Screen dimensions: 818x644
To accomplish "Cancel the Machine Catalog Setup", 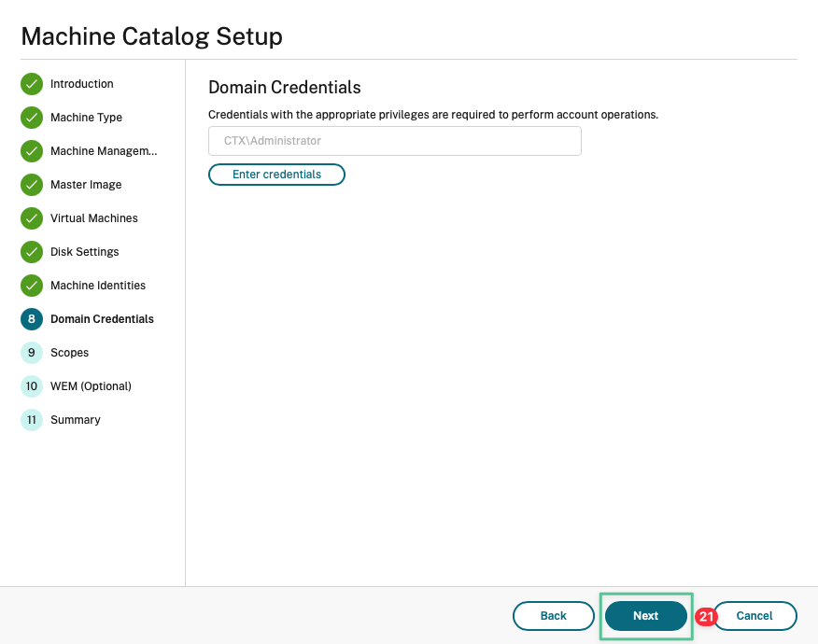I will [x=755, y=616].
